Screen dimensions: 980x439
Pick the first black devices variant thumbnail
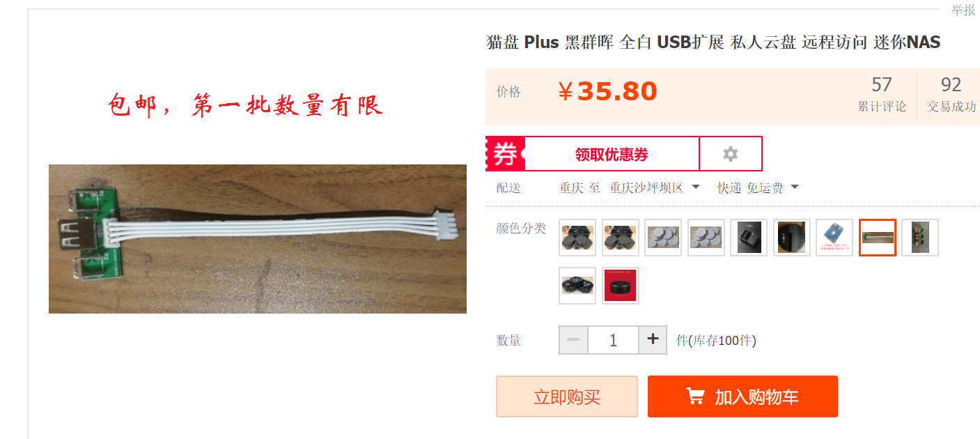[577, 238]
